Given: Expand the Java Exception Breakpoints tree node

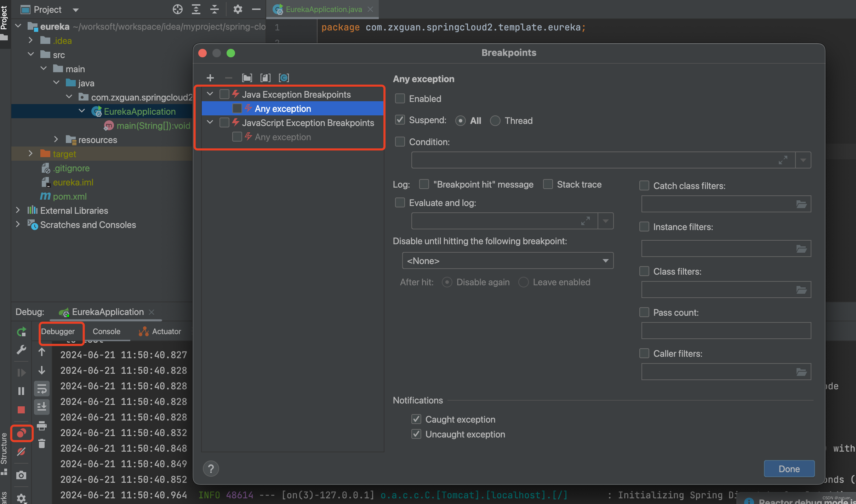Looking at the screenshot, I should coord(209,93).
